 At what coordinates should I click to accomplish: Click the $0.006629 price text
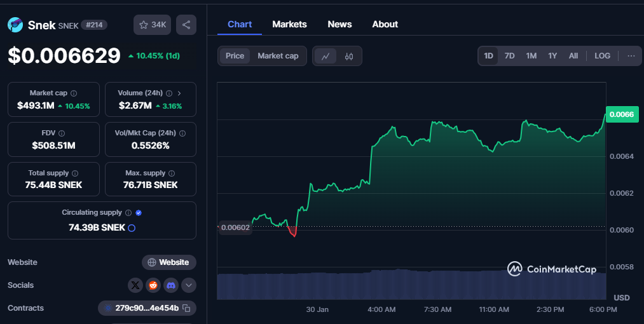64,56
